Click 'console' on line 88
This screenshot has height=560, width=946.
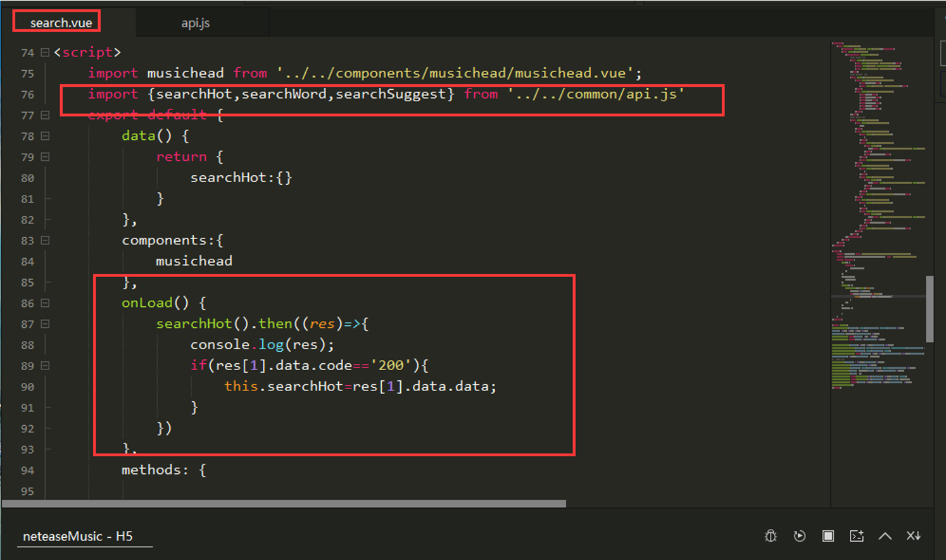pos(220,345)
